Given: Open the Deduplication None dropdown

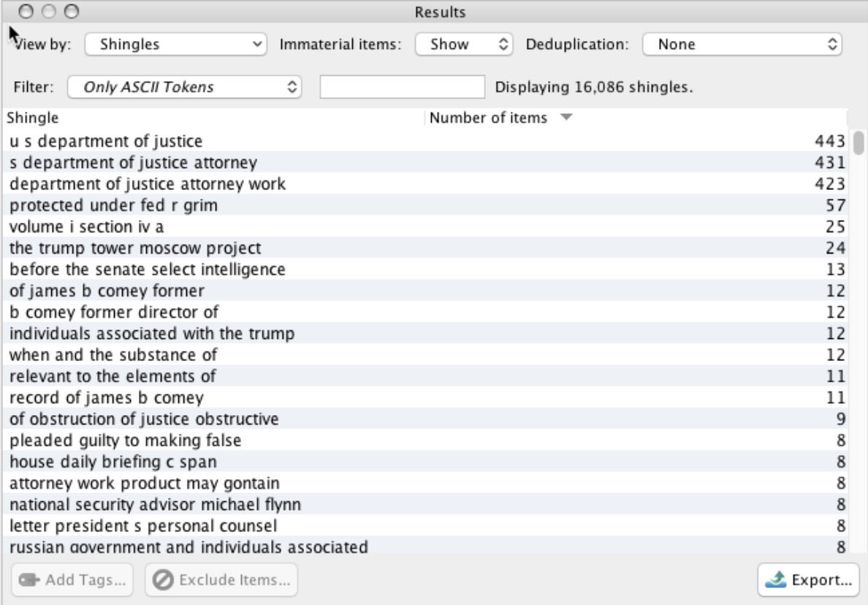Looking at the screenshot, I should click(x=742, y=45).
